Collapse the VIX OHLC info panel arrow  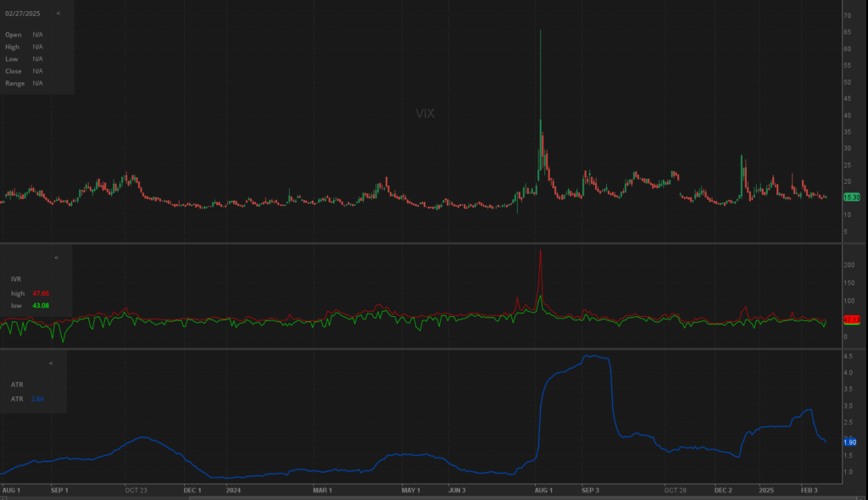58,14
